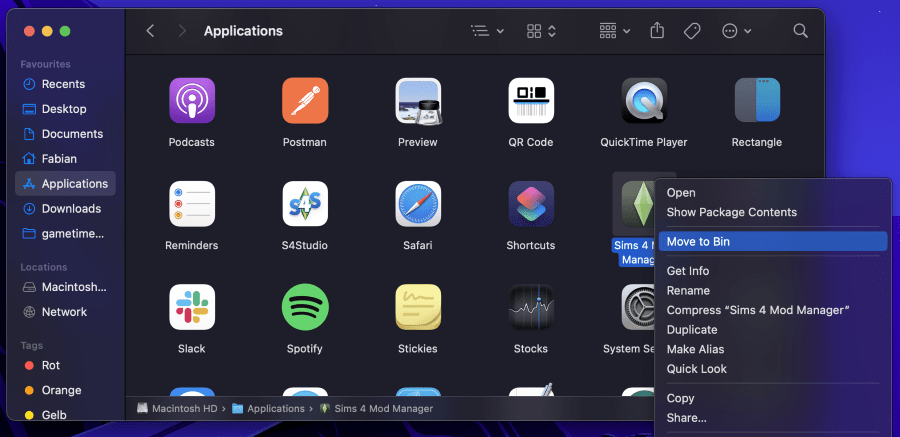Choose Quick Look in context menu
This screenshot has height=437, width=900.
pyautogui.click(x=773, y=369)
